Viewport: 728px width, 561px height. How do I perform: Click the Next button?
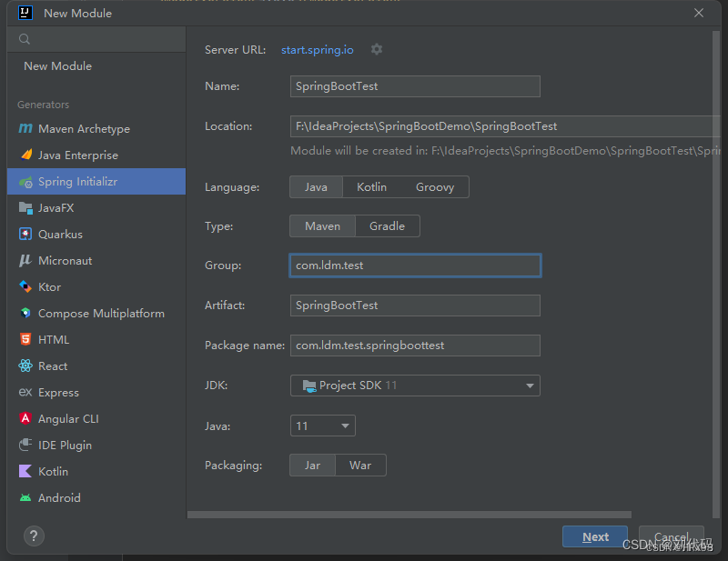coord(595,536)
